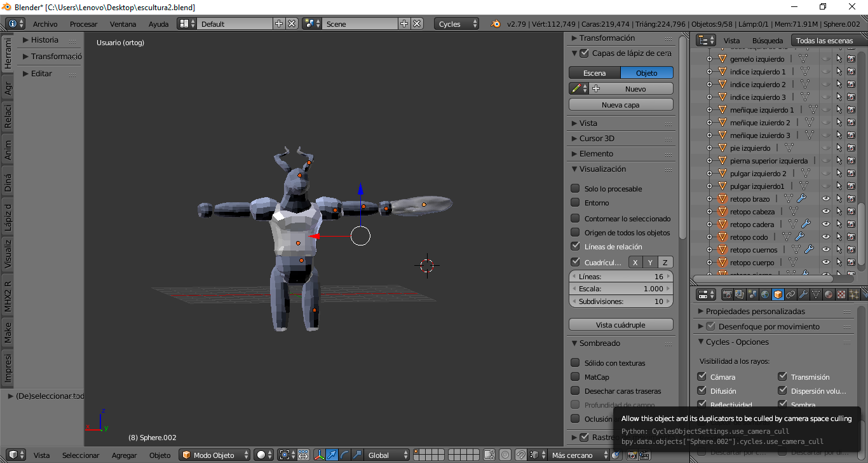Disable the Líneas de relación checkbox
Image resolution: width=868 pixels, height=463 pixels.
tap(575, 247)
